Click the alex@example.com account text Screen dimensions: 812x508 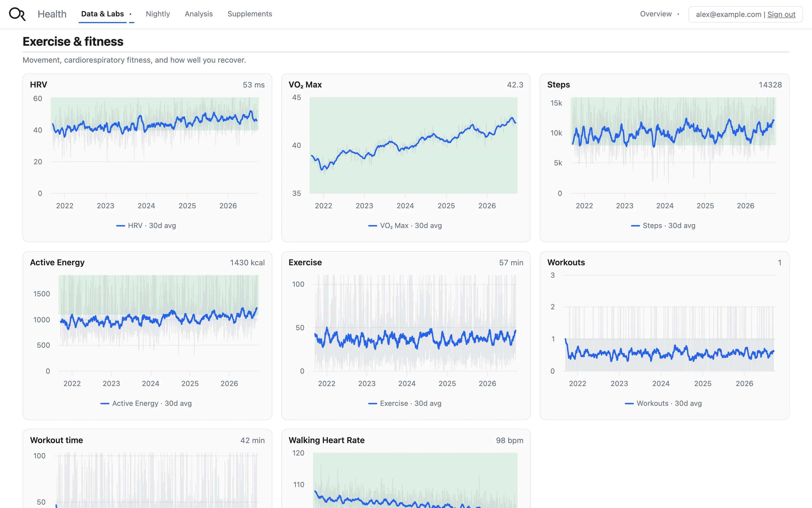click(728, 14)
